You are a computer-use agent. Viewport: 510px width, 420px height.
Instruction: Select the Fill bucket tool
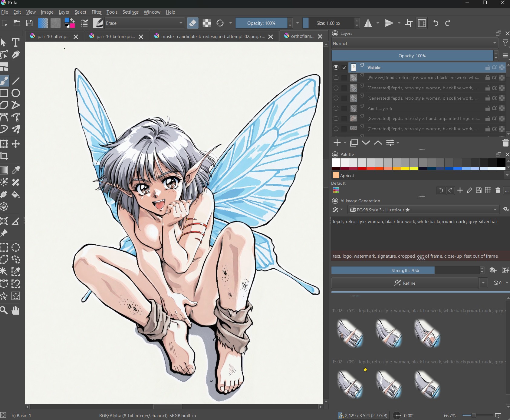point(16,194)
